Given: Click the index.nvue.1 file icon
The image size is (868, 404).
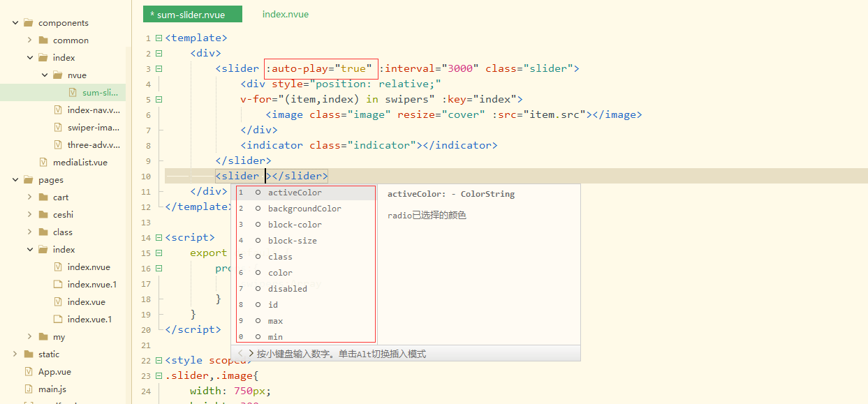Looking at the screenshot, I should [58, 285].
